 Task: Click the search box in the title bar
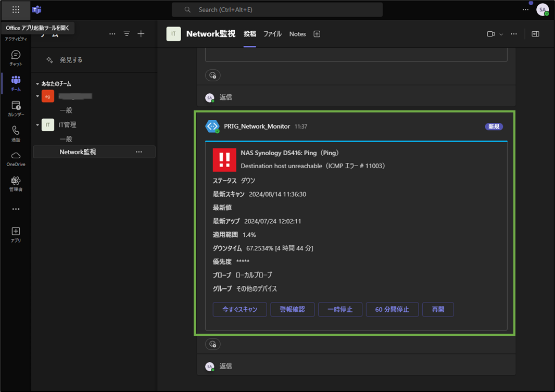tap(277, 9)
